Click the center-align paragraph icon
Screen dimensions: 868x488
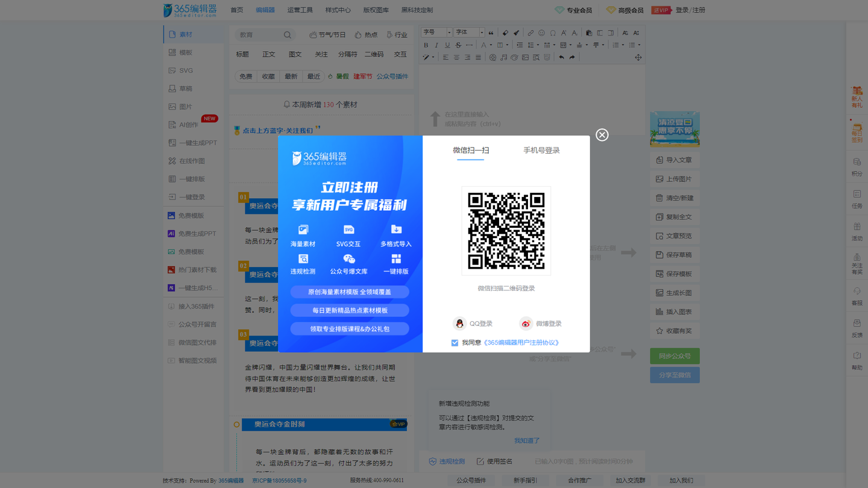[x=456, y=57]
